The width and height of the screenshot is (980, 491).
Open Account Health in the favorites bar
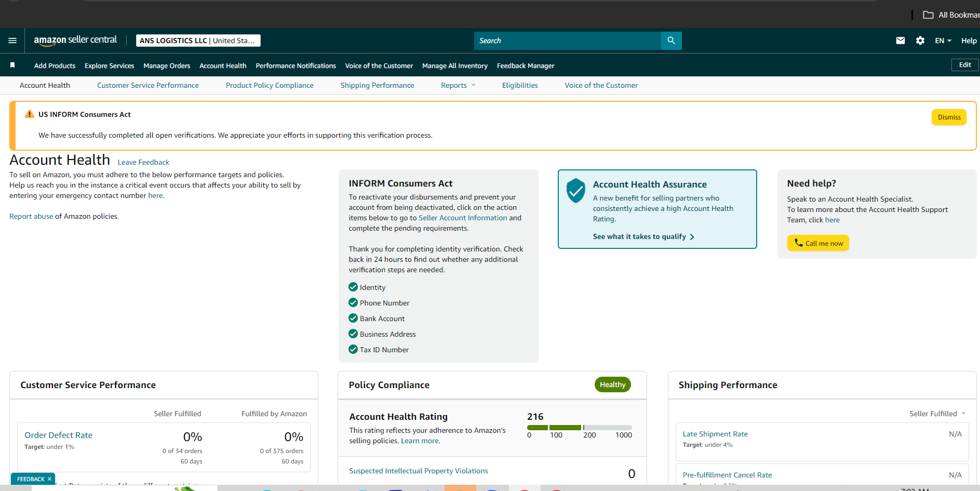pyautogui.click(x=223, y=65)
